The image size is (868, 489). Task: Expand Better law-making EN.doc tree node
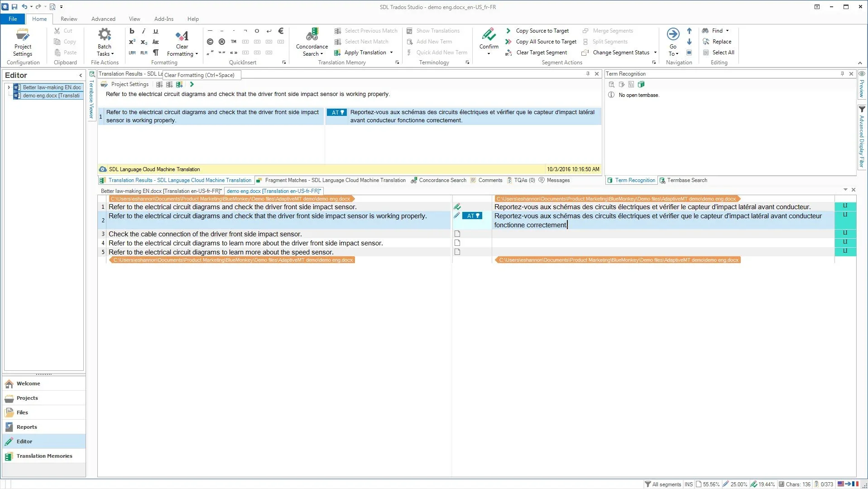pyautogui.click(x=9, y=87)
